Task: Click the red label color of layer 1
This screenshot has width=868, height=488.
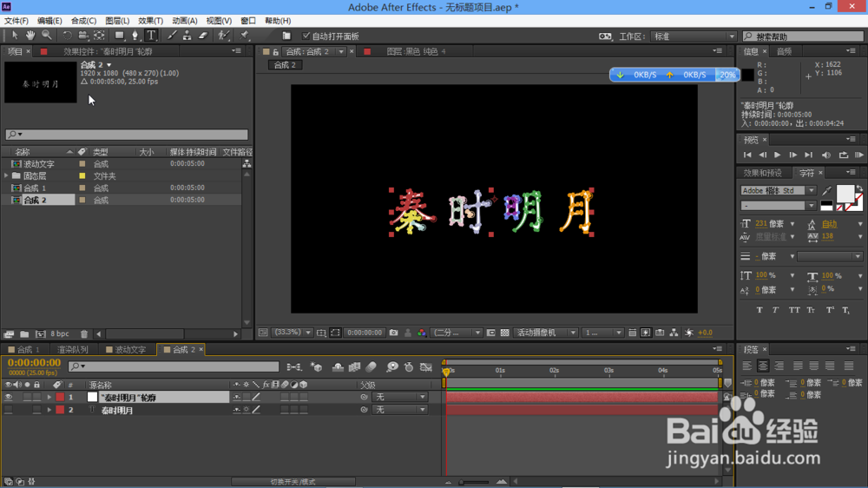Action: click(60, 397)
